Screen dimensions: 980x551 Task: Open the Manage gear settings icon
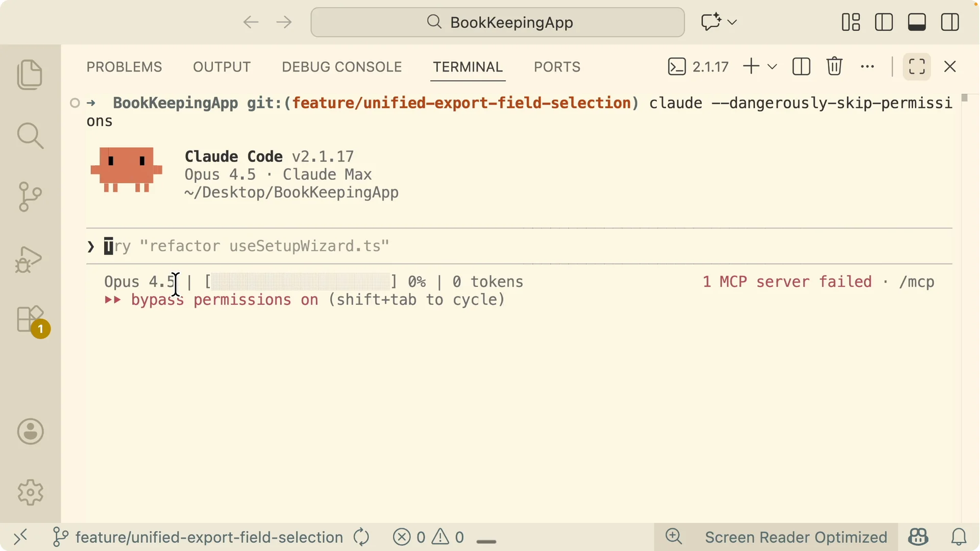30,492
